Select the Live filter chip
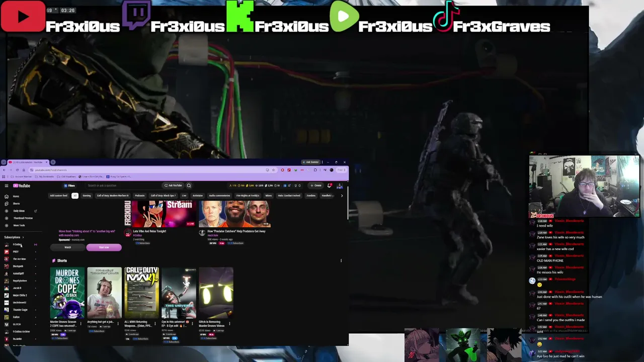 click(x=184, y=196)
